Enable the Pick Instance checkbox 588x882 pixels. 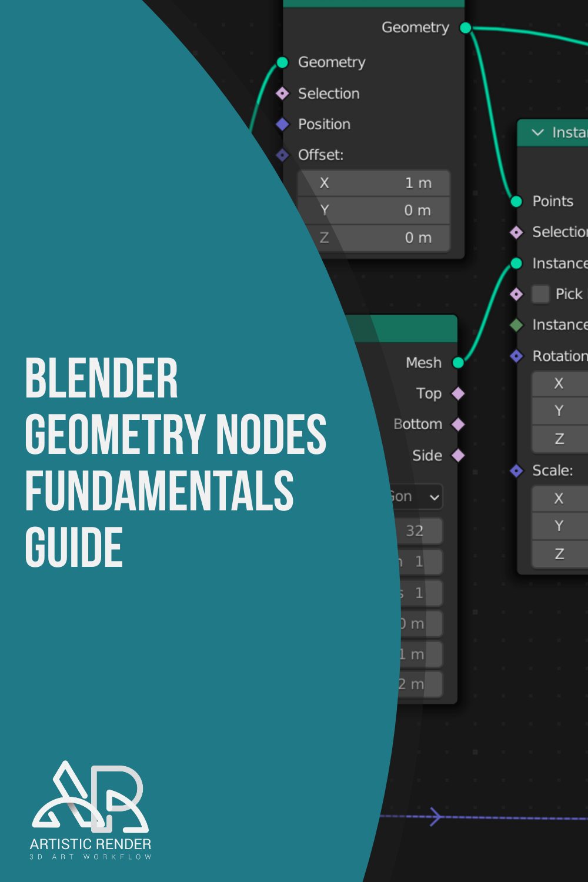[540, 294]
